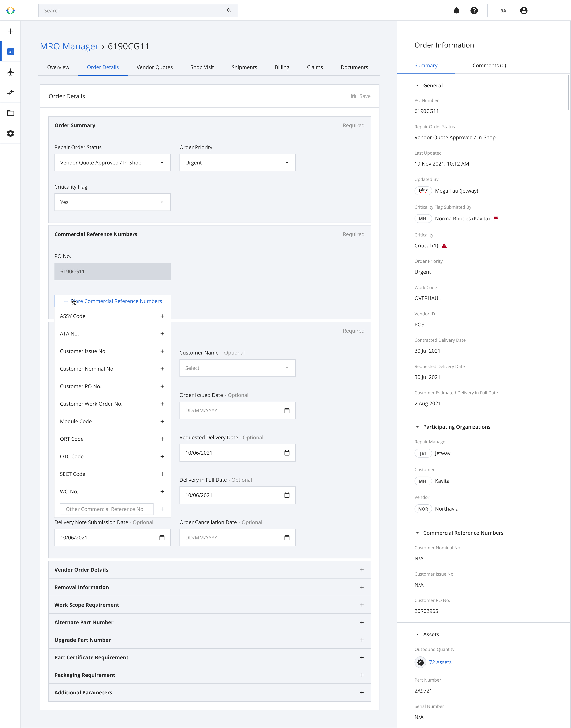The image size is (571, 728).
Task: Expand Packaging Requirement section
Action: coord(210,675)
